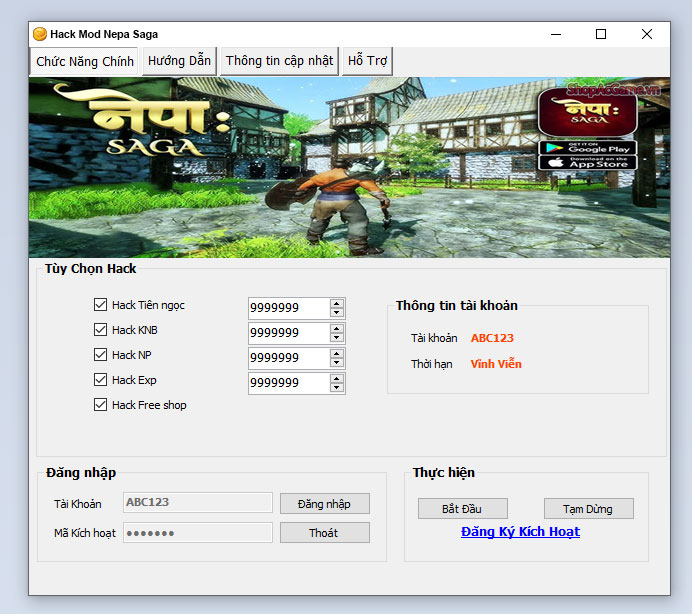
Task: Click the App Store badge in banner
Action: point(588,163)
